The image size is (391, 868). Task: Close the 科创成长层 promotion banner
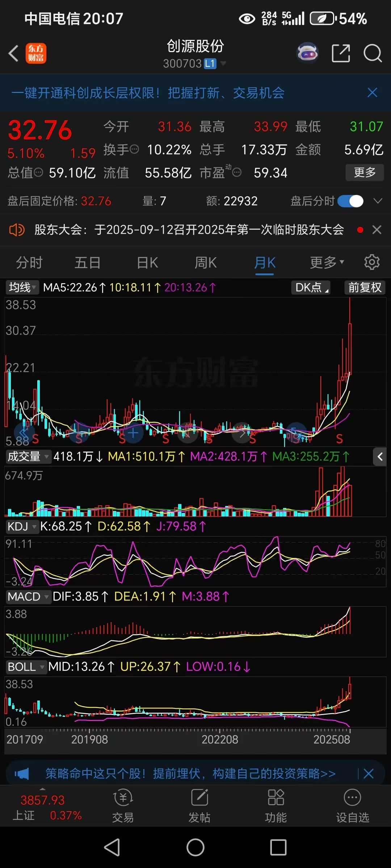click(372, 93)
